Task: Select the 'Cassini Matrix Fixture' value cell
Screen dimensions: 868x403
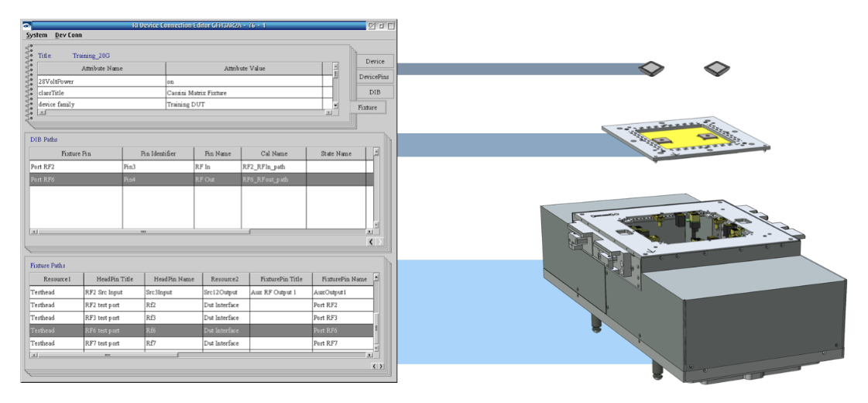Action: (x=244, y=92)
